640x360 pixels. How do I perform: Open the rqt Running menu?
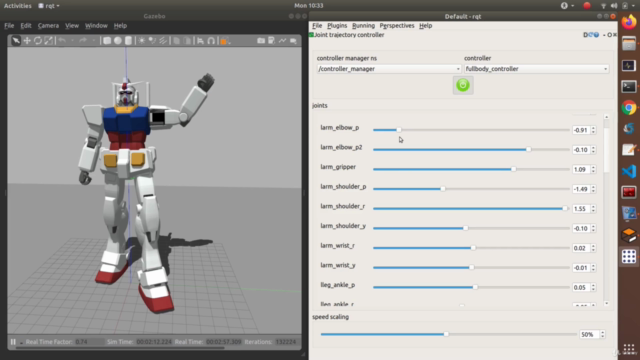point(363,26)
